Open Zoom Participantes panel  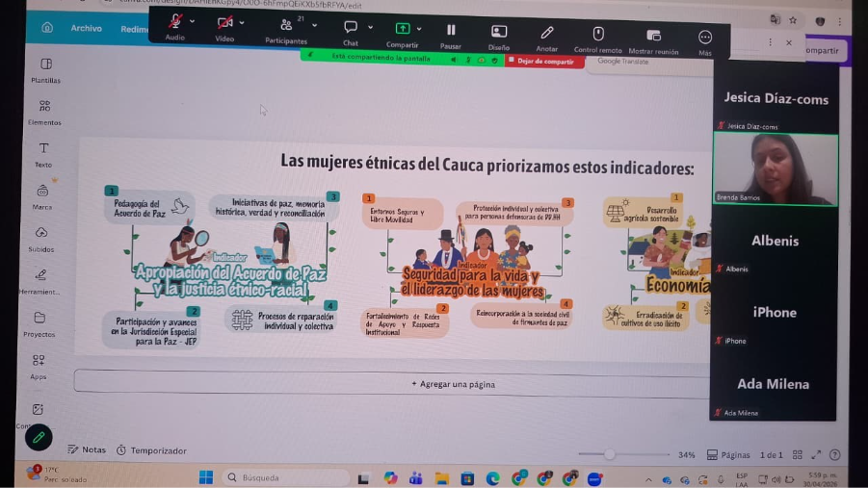click(286, 30)
